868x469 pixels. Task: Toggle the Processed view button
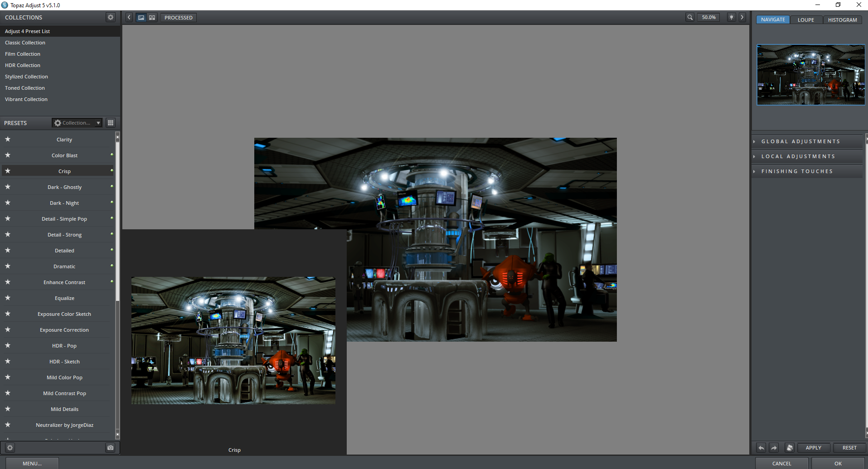179,18
